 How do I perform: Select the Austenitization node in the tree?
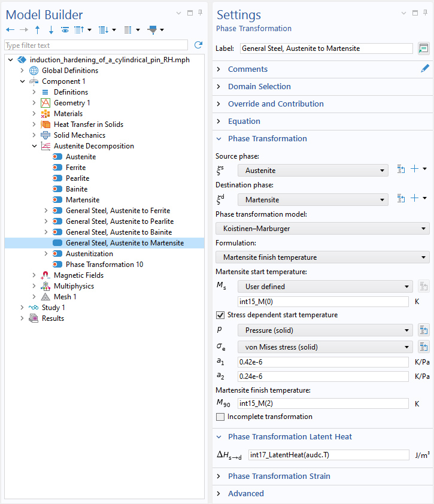[89, 254]
